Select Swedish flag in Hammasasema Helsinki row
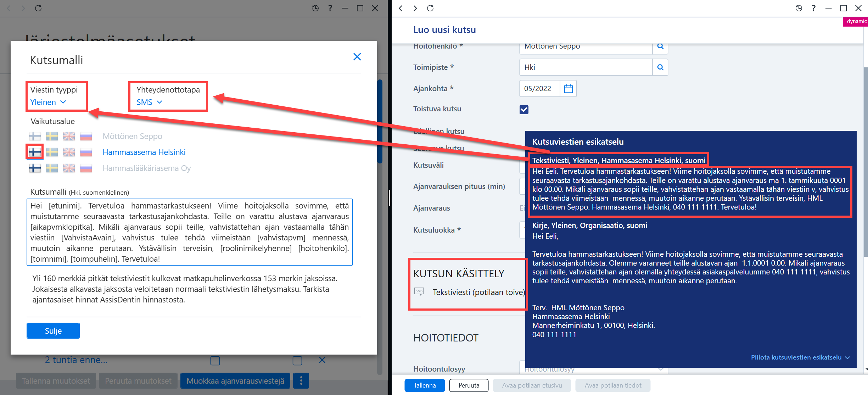The width and height of the screenshot is (868, 395). (x=52, y=152)
